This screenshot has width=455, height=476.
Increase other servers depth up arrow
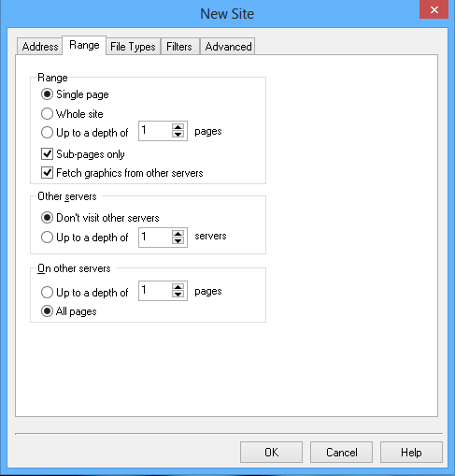[178, 234]
